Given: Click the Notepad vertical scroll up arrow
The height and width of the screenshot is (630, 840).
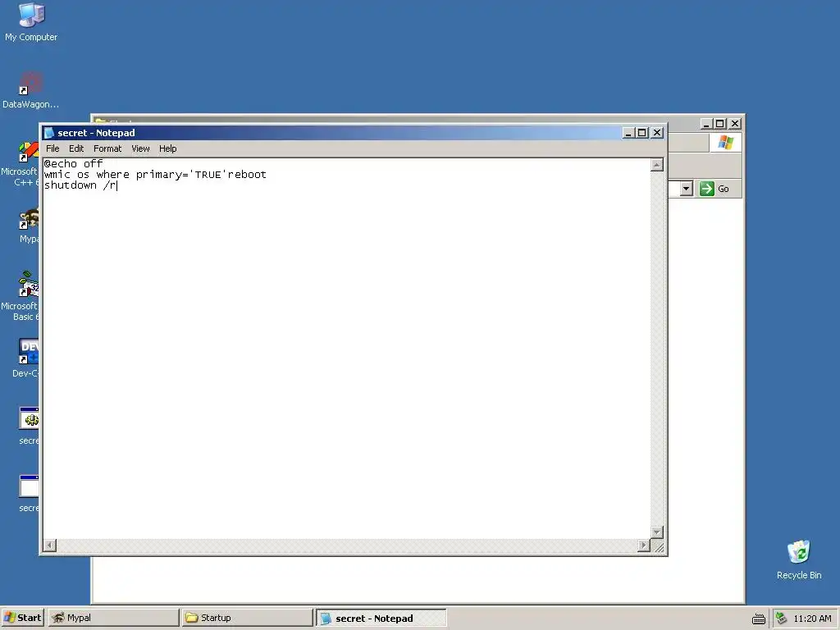Looking at the screenshot, I should coord(657,165).
